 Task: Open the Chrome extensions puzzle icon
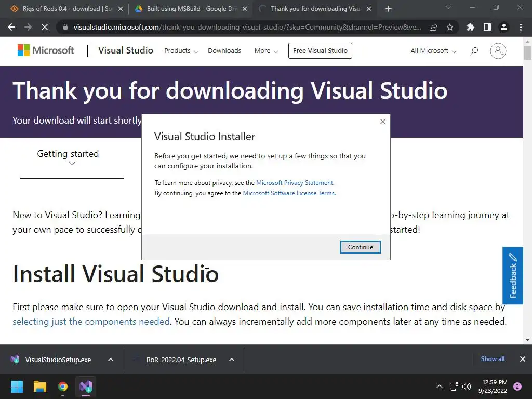point(471,27)
